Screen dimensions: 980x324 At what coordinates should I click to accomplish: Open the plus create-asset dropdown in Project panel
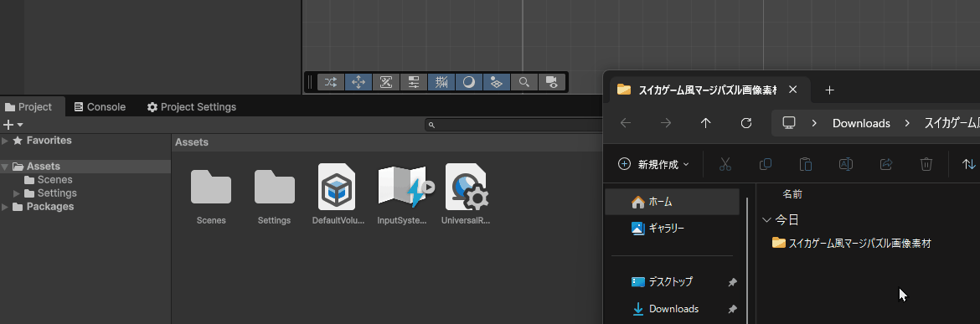click(13, 125)
